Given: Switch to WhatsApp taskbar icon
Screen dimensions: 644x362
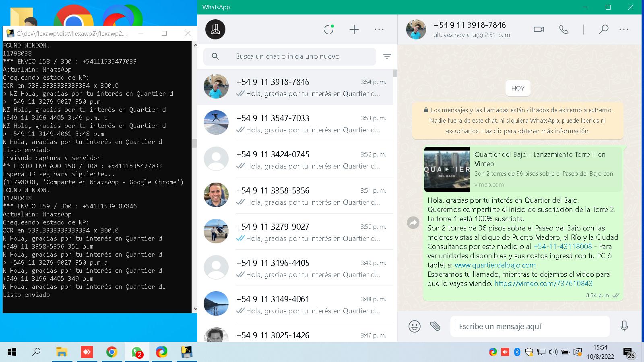Looking at the screenshot, I should click(x=137, y=352).
